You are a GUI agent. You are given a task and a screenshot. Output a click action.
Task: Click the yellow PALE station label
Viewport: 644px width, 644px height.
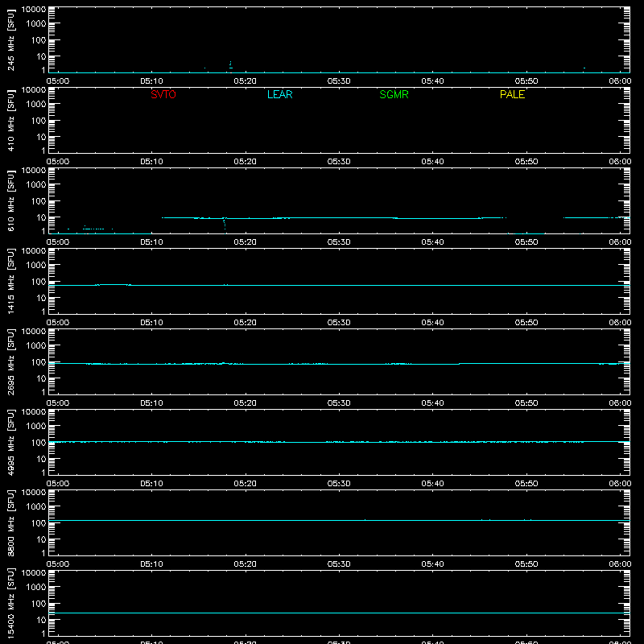(512, 94)
